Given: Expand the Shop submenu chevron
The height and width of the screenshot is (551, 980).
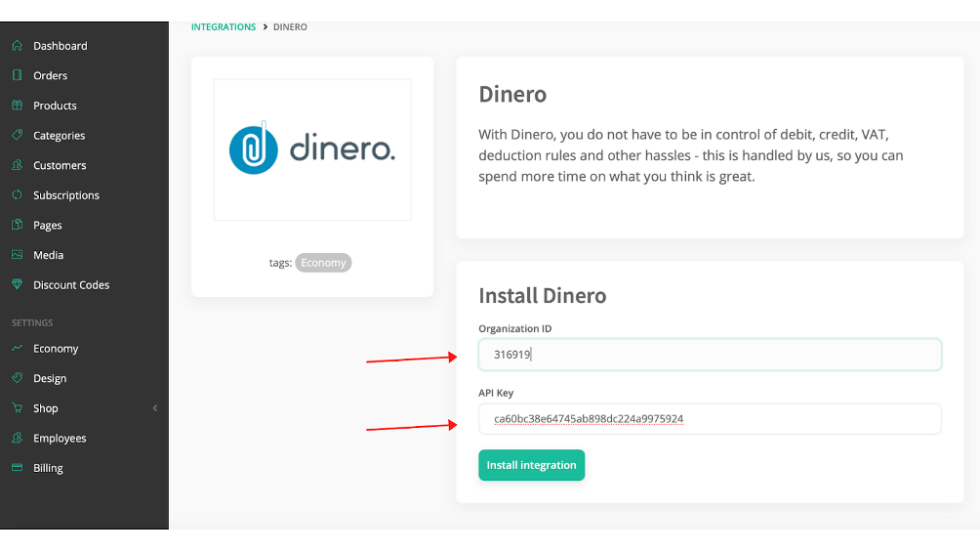Looking at the screenshot, I should [x=155, y=408].
